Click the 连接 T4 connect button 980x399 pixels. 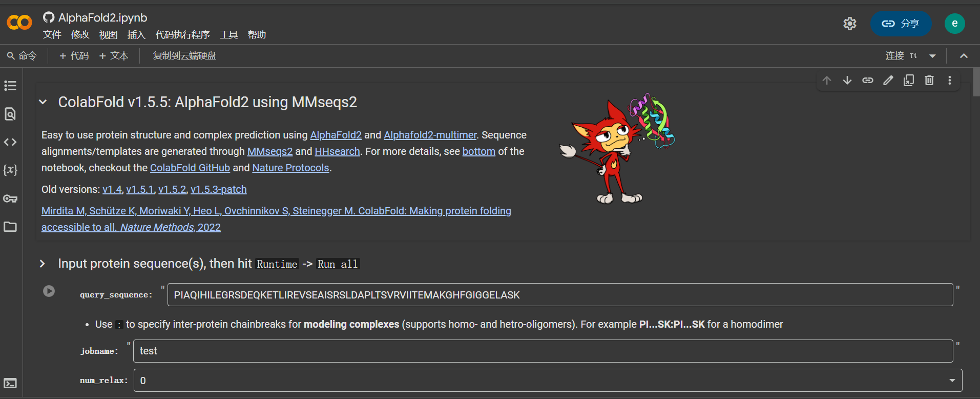(901, 56)
